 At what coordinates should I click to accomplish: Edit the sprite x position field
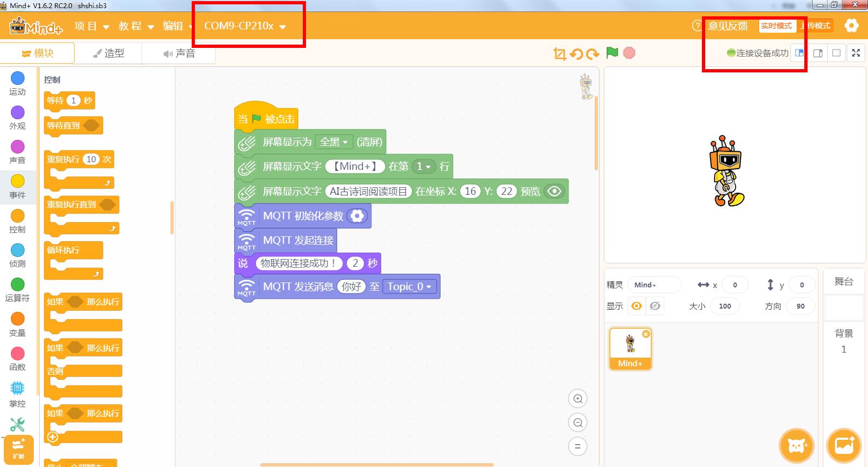(x=735, y=285)
